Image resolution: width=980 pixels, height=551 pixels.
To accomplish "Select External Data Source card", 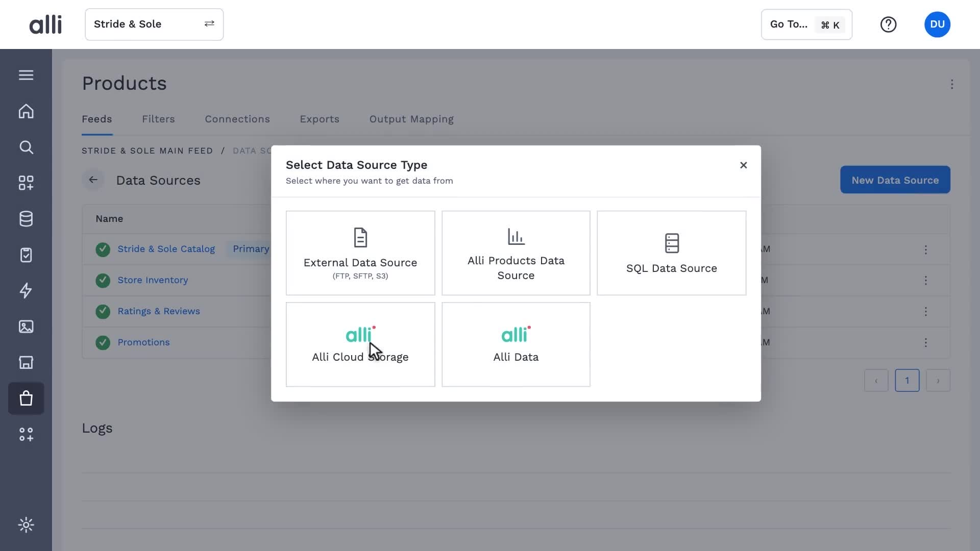I will pyautogui.click(x=360, y=253).
